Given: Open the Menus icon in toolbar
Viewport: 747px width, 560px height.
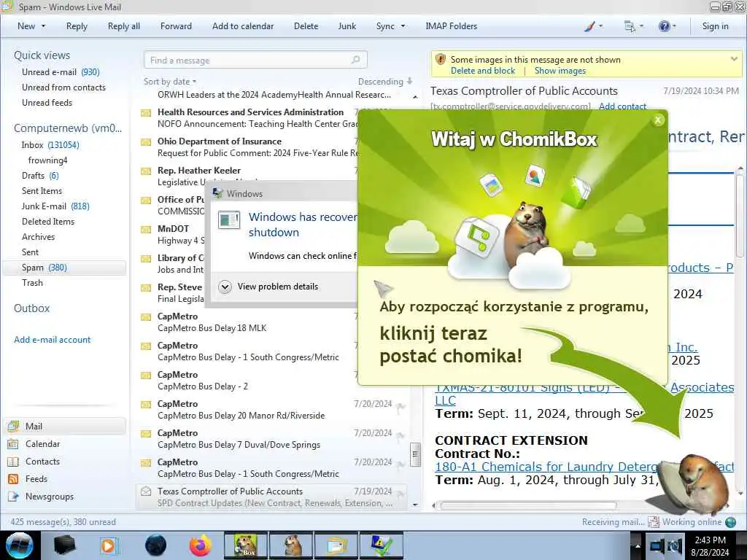Looking at the screenshot, I should [630, 26].
